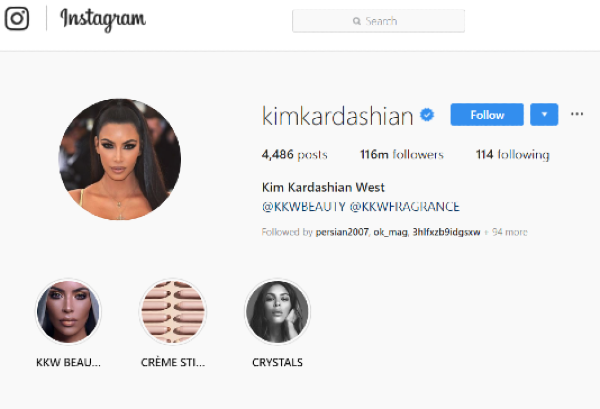Open ok_mag follower profile
Image resolution: width=600 pixels, height=409 pixels.
coord(391,232)
